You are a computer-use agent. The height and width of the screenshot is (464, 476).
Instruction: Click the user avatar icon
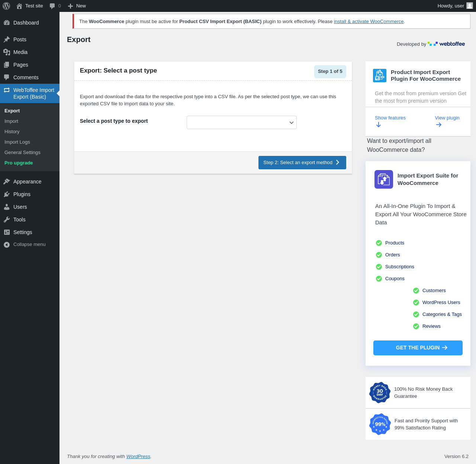470,6
